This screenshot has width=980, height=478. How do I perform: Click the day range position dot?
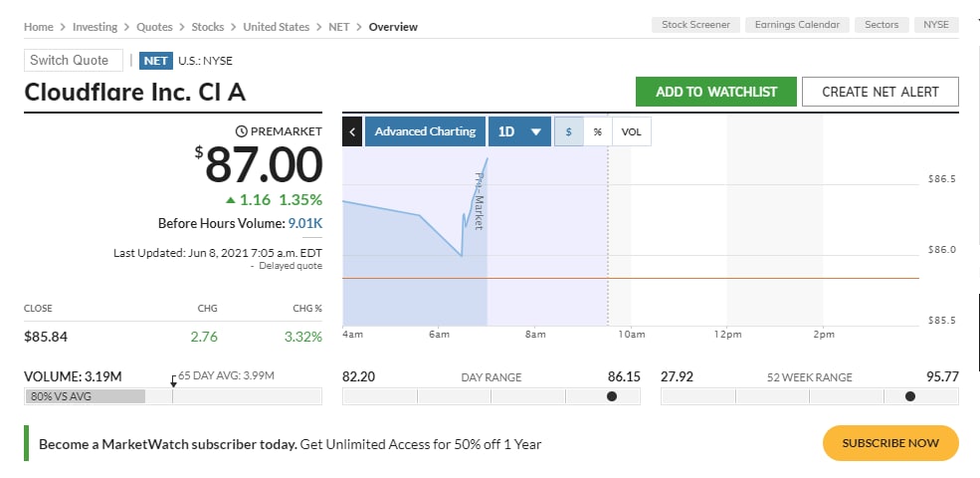point(612,396)
